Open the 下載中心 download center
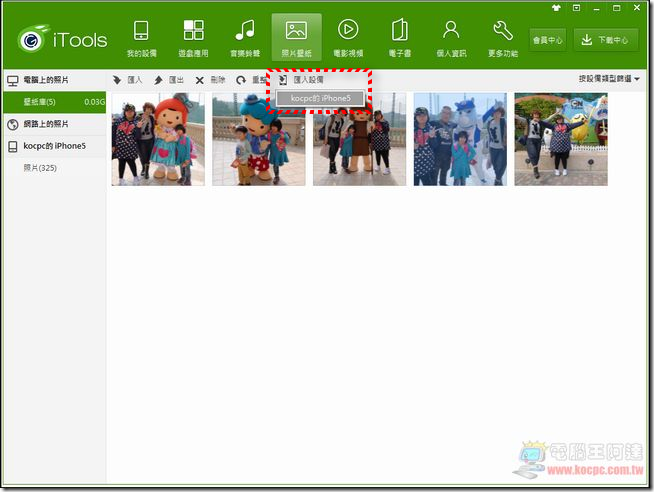The width and height of the screenshot is (654, 492). coord(606,40)
